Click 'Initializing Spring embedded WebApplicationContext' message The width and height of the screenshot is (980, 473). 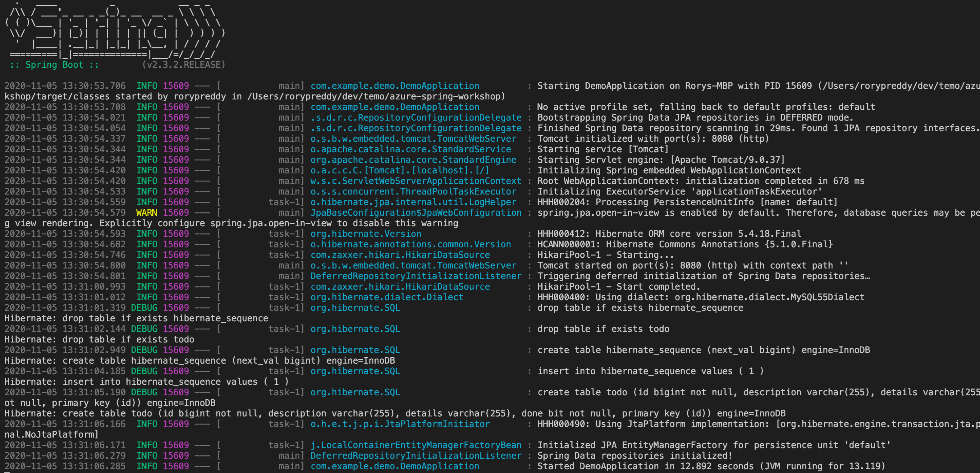(x=669, y=171)
